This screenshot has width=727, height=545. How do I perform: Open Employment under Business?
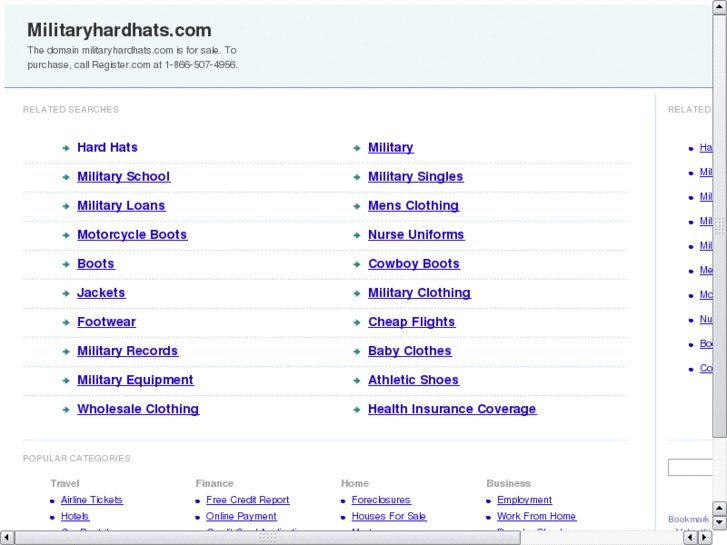(x=524, y=500)
